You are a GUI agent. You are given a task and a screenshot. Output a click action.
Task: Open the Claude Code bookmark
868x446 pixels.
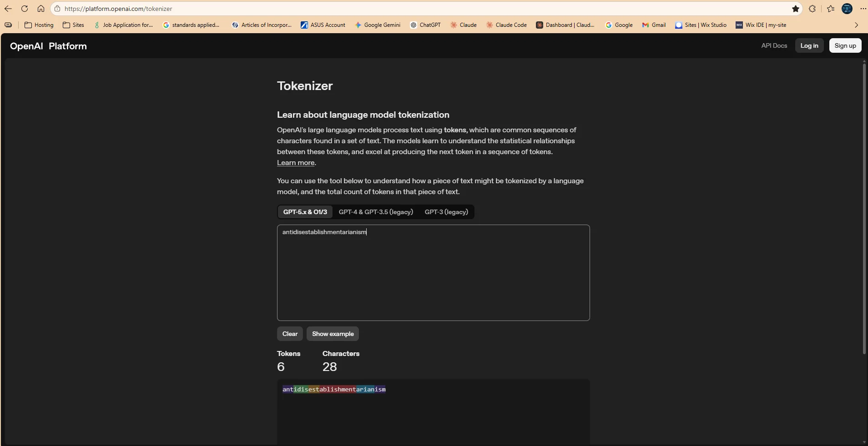(506, 25)
